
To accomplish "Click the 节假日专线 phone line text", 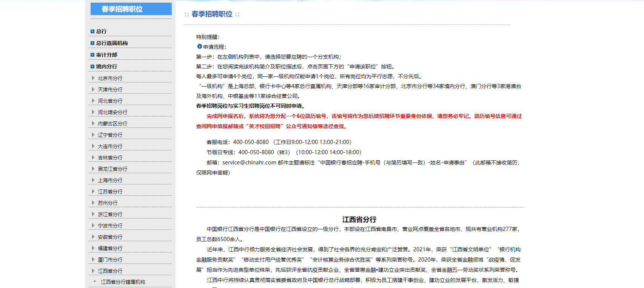I will point(284,152).
